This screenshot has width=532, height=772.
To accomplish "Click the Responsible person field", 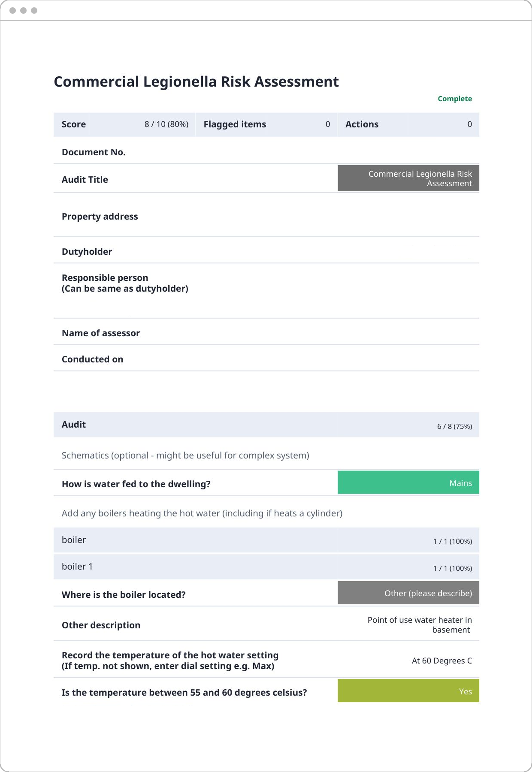I will 266,283.
